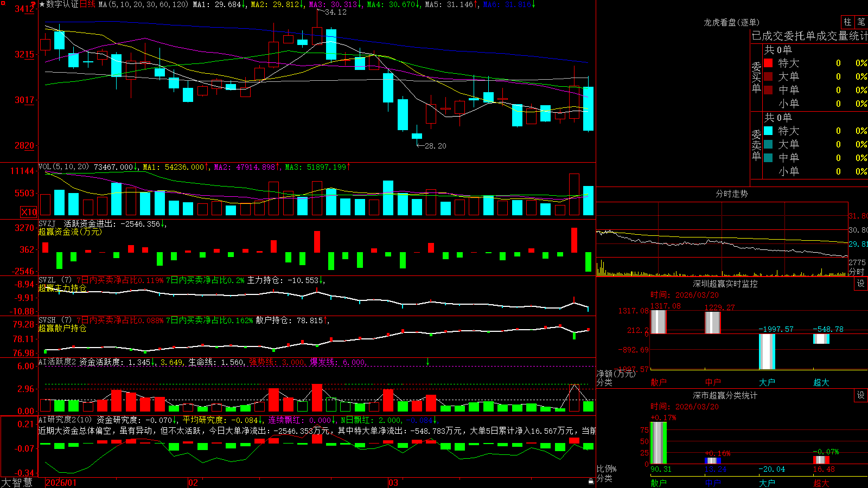868x488 pixels.
Task: Select 大户 category under 深市超赢分类统计
Action: (767, 483)
